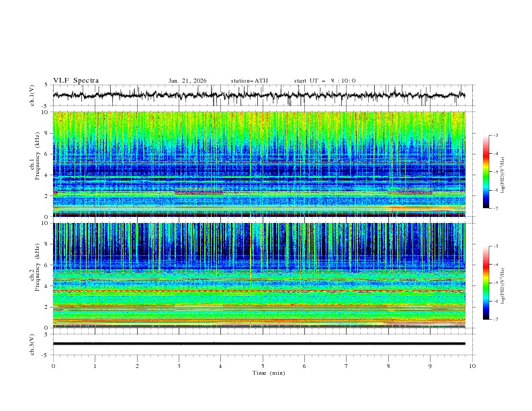Click the "VLF Spectra" title text
Image resolution: width=532 pixels, height=411 pixels.
76,81
